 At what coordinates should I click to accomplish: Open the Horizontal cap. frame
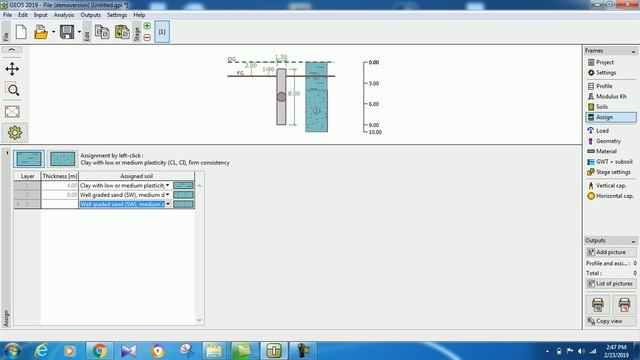click(x=610, y=196)
